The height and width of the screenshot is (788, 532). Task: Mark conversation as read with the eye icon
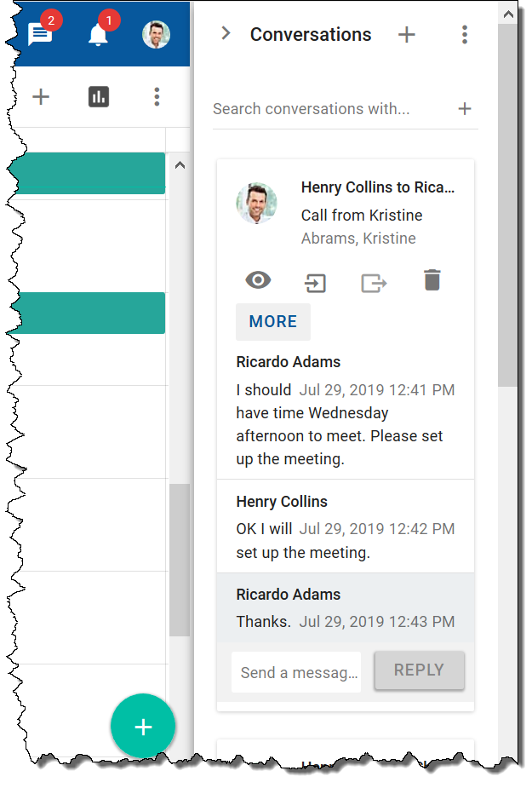click(x=257, y=280)
